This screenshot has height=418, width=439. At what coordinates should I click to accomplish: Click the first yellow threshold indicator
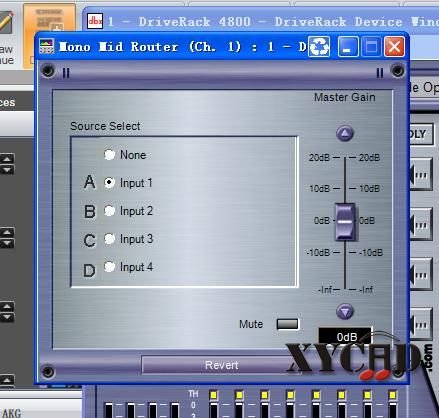213,395
